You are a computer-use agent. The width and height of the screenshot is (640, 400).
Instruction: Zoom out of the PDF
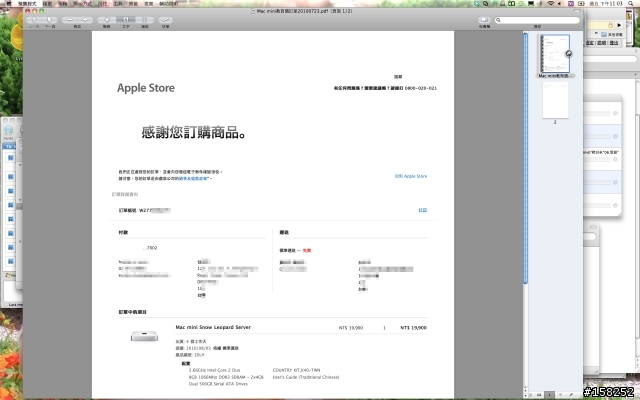70,20
